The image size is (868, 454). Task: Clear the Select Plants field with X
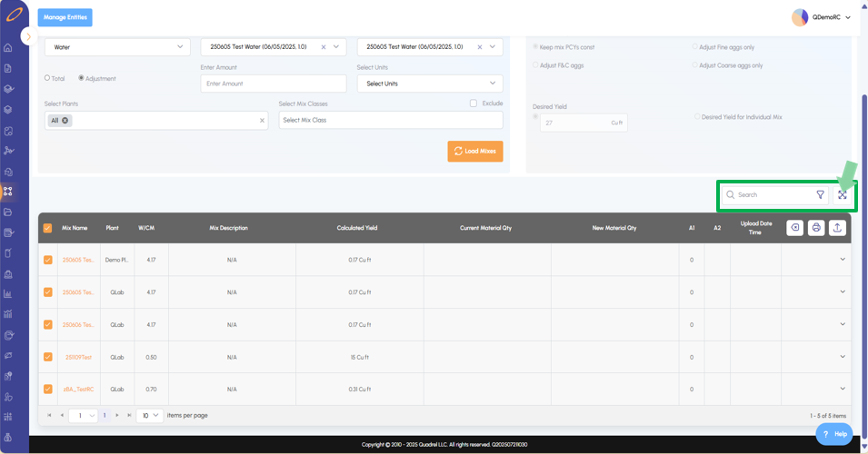[x=262, y=121]
